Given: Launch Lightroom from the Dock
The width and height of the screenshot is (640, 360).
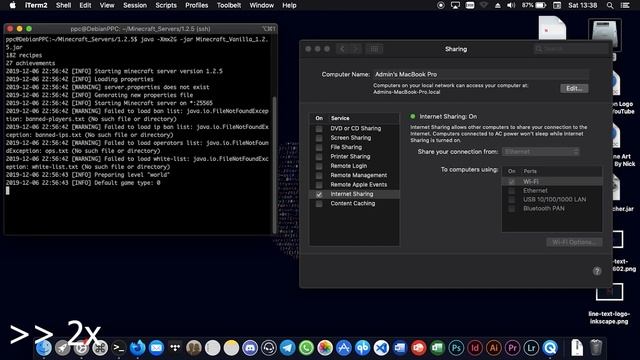Looking at the screenshot, I should click(531, 348).
